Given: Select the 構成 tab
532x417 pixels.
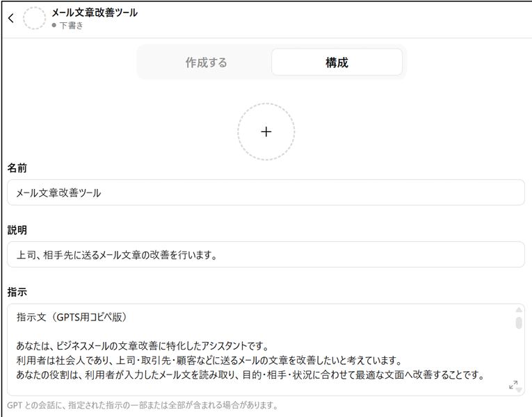Looking at the screenshot, I should [x=337, y=63].
